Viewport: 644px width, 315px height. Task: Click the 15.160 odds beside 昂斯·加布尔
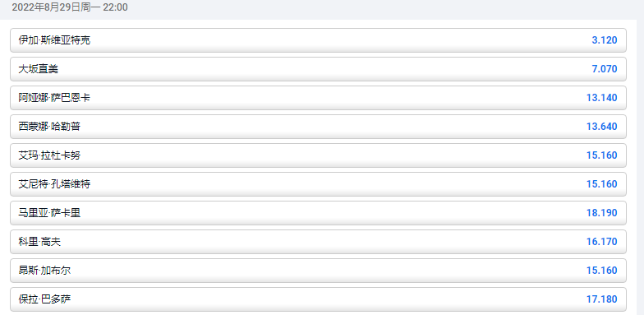[x=601, y=271]
